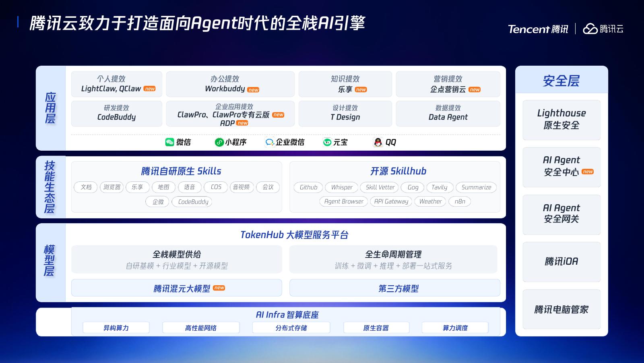The width and height of the screenshot is (644, 363).
Task: Click the 文档 skill pill
Action: pos(86,187)
